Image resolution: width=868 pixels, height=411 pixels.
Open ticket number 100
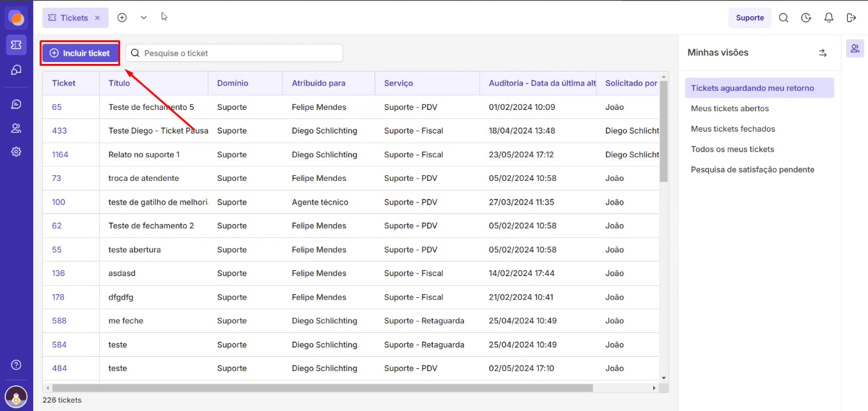pos(59,202)
